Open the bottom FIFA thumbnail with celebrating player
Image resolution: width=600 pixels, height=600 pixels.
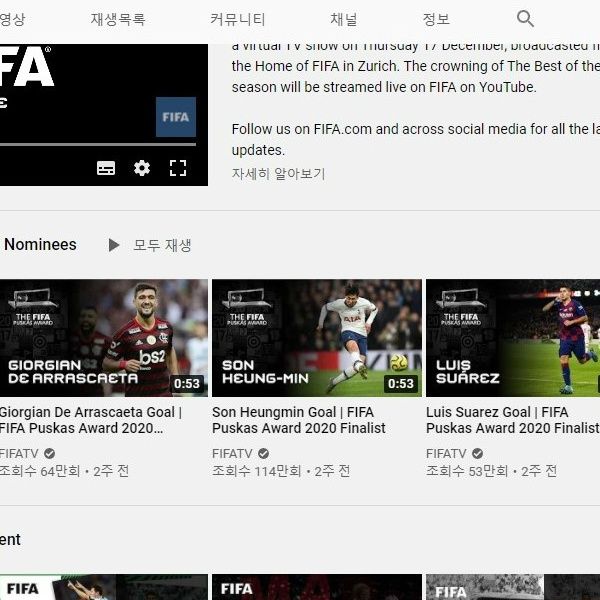104,587
